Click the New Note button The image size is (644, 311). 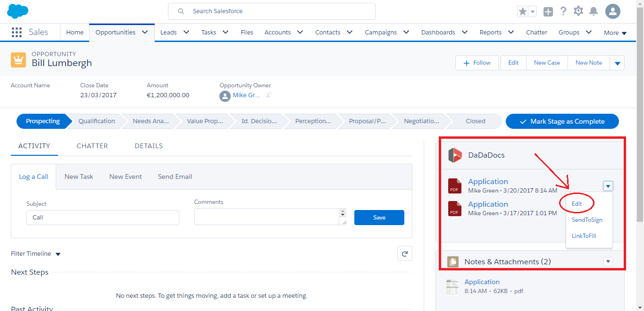[589, 63]
